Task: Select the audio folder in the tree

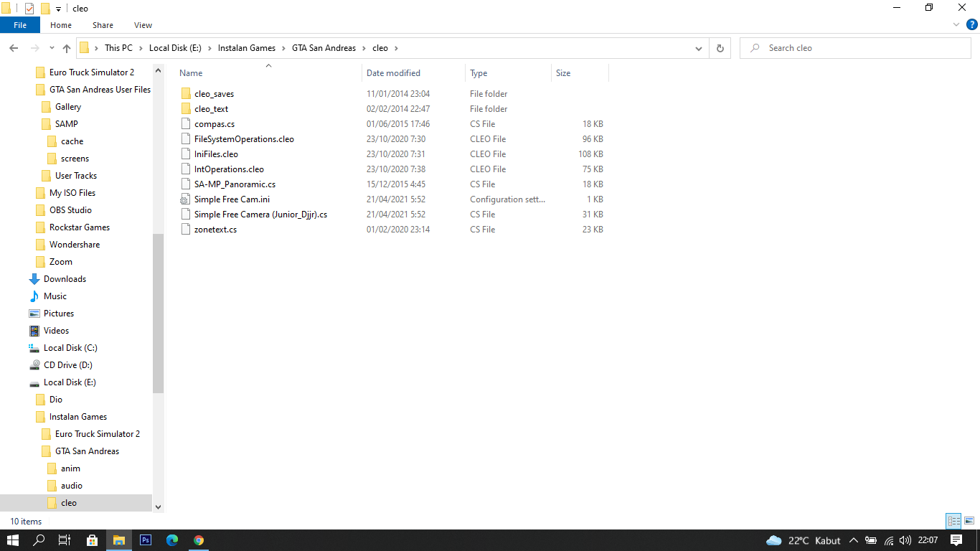Action: tap(65, 486)
